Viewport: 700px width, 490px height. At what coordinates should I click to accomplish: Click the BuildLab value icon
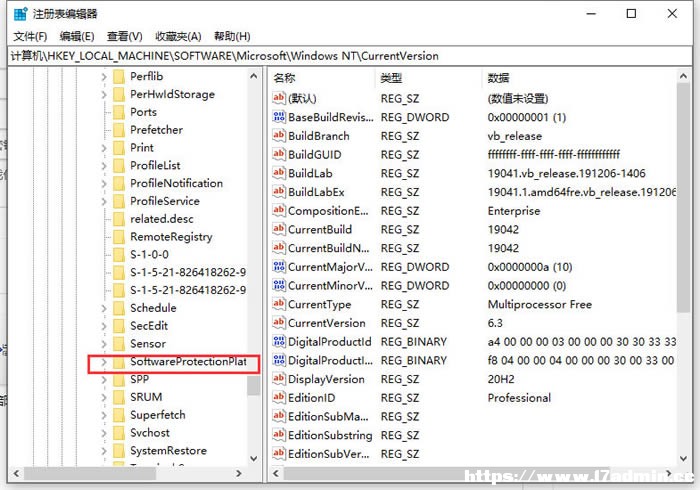279,173
